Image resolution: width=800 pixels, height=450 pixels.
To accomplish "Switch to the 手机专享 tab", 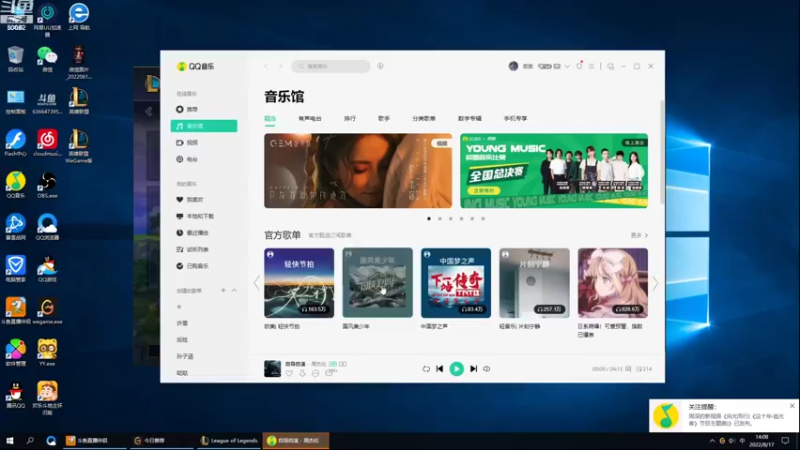I will [x=515, y=118].
